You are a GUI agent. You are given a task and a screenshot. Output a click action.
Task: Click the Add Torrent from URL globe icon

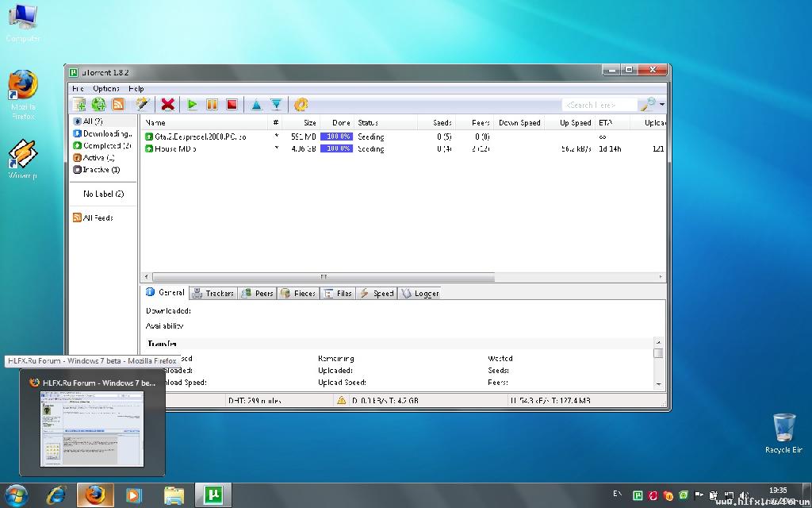(99, 105)
